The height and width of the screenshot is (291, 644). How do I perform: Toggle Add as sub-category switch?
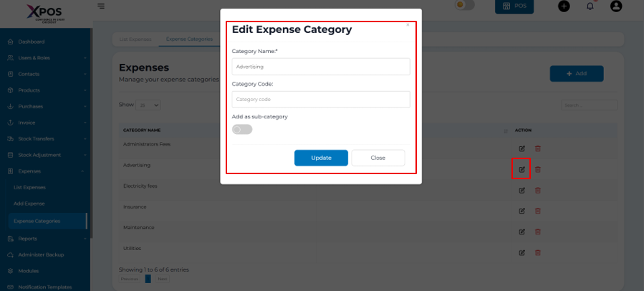(242, 130)
